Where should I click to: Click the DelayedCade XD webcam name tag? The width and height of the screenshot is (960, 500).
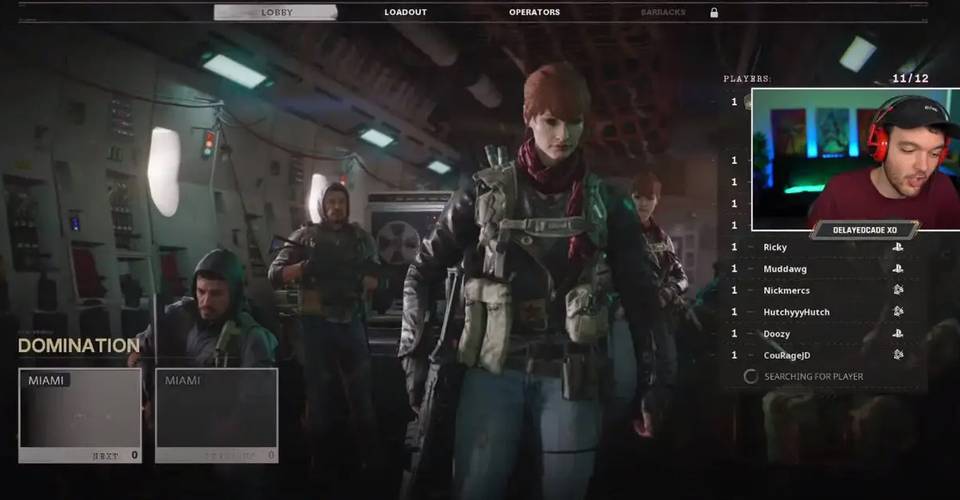[864, 230]
